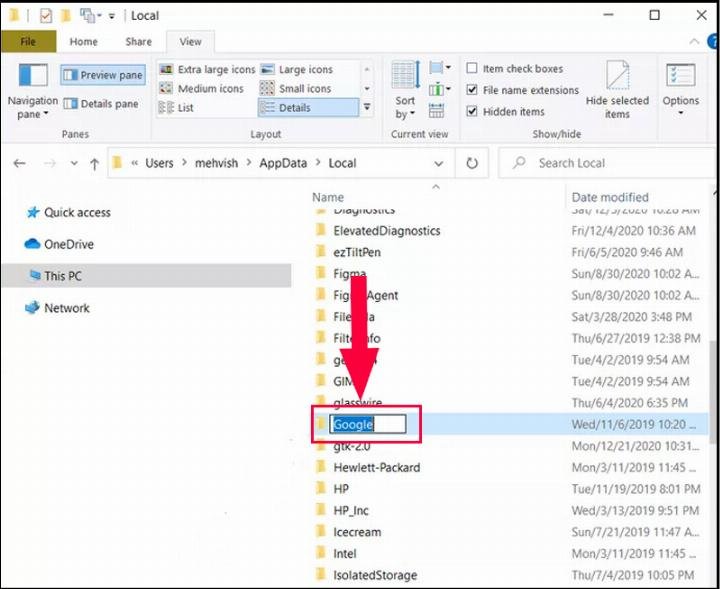Click mehvish in the address path
Viewport: 720px width, 589px height.
click(x=216, y=163)
